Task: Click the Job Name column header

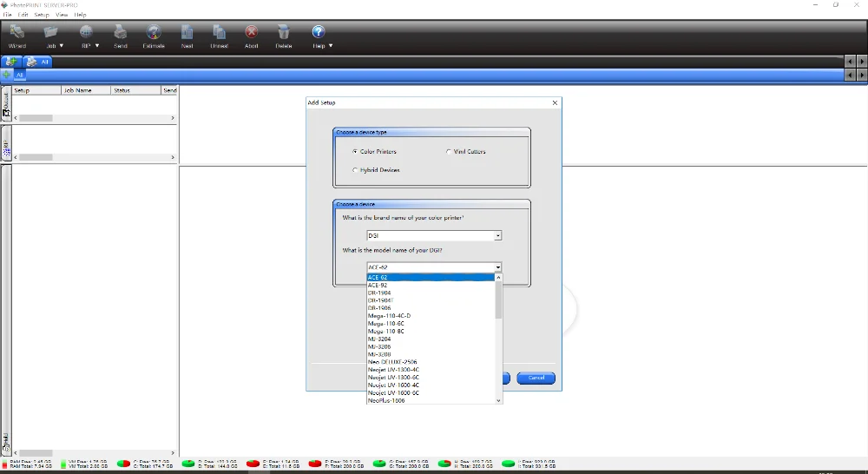Action: (86, 90)
